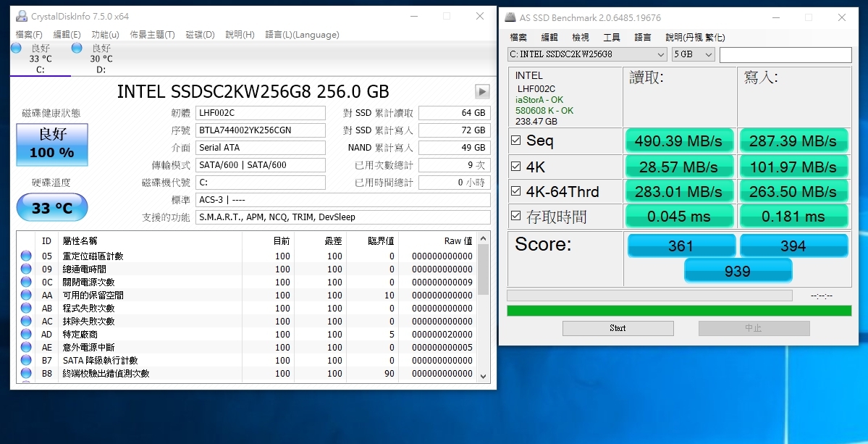Viewport: 868px width, 444px height.
Task: Open 語言(L)(Language) menu
Action: click(303, 35)
